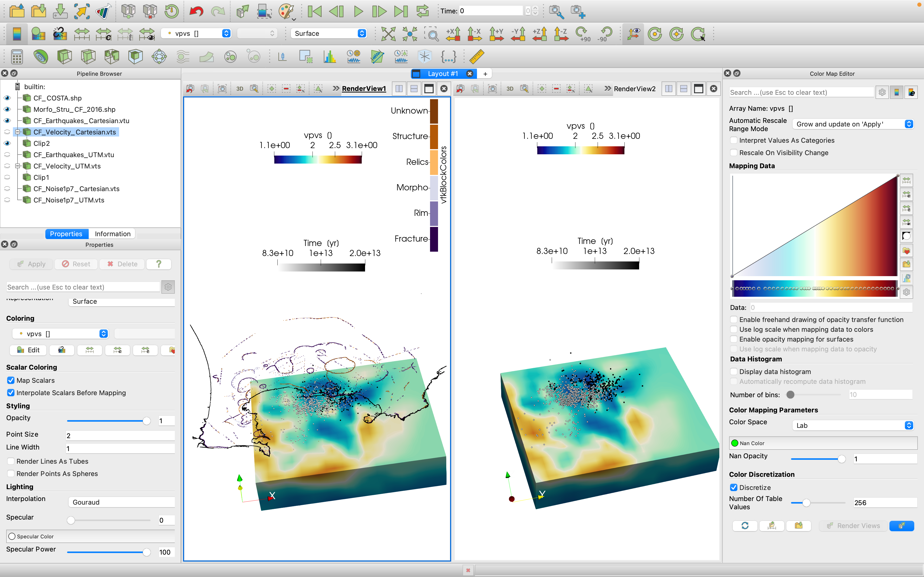This screenshot has height=577, width=924.
Task: Check Display data histogram
Action: coord(733,372)
